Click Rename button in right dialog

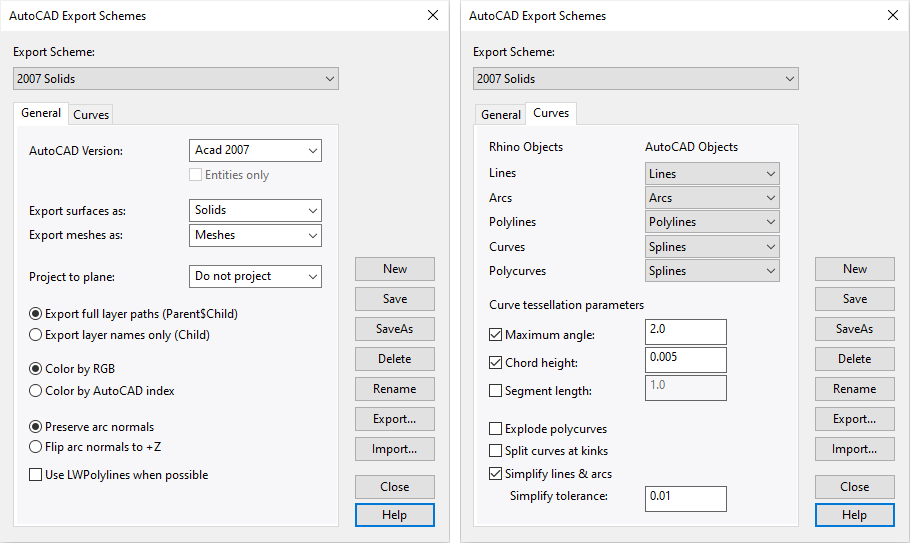tap(854, 389)
